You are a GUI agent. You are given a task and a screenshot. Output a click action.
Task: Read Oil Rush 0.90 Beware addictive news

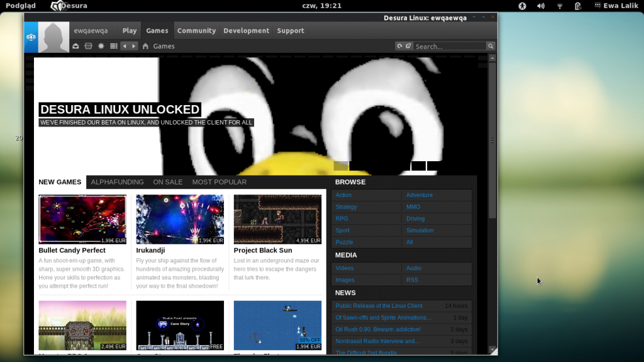[378, 329]
